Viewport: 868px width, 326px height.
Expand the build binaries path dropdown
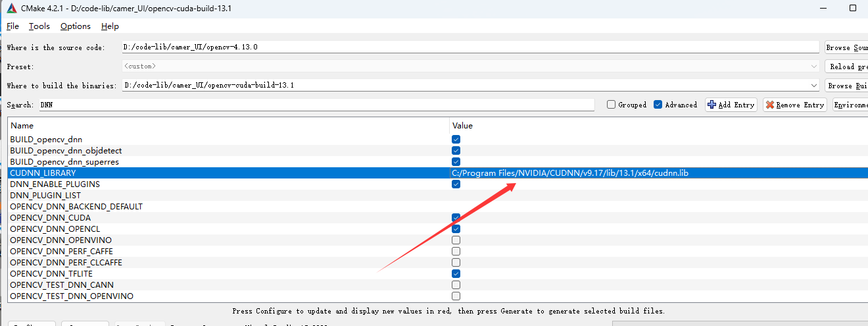coord(814,86)
